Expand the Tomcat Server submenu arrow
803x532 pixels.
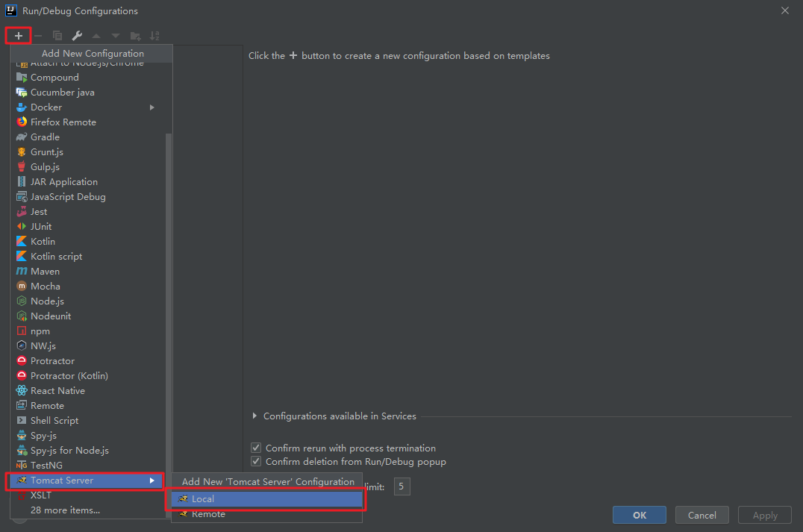[x=152, y=481]
